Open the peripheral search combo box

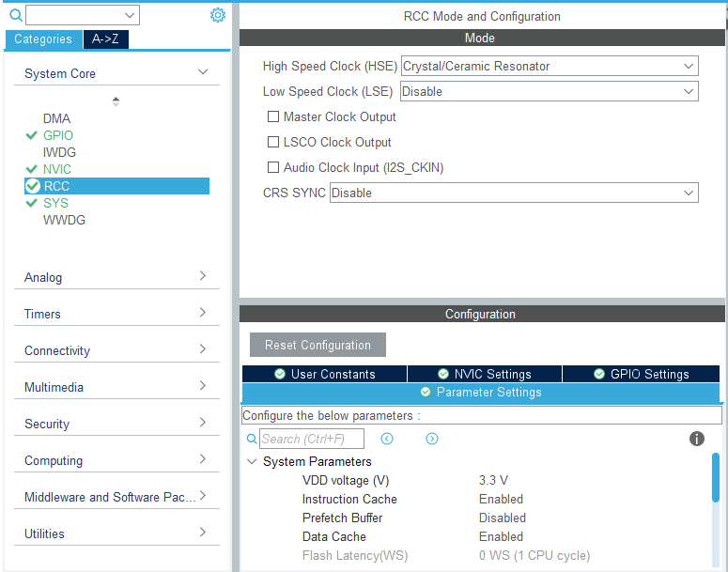tap(83, 15)
